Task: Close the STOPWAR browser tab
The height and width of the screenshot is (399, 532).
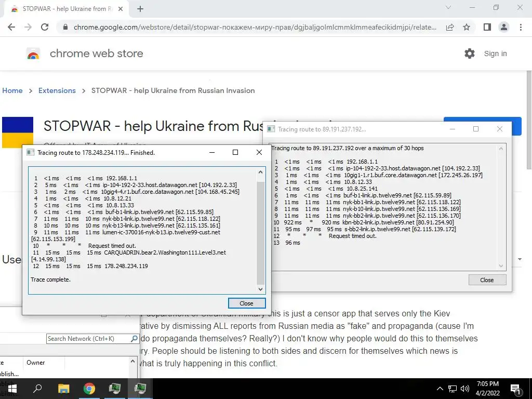Action: (x=121, y=9)
